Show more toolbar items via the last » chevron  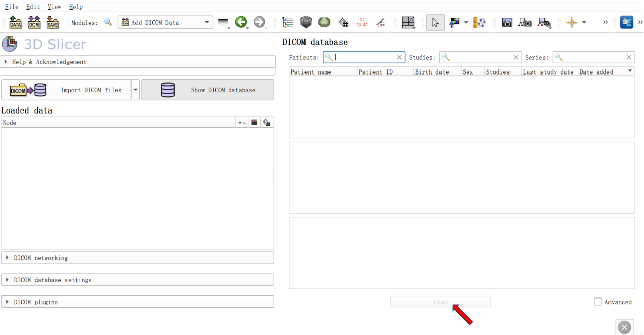tap(640, 22)
